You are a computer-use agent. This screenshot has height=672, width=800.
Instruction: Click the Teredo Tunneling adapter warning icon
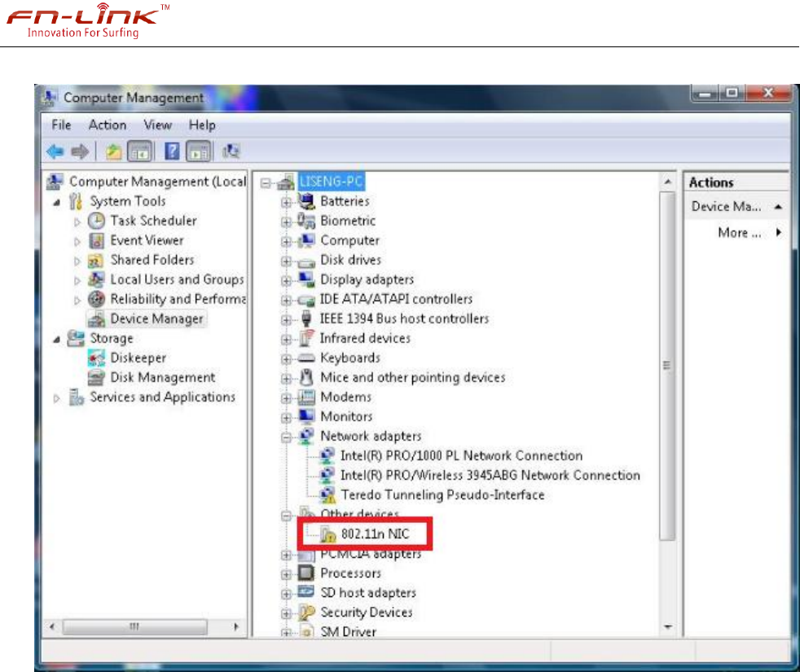pyautogui.click(x=327, y=495)
